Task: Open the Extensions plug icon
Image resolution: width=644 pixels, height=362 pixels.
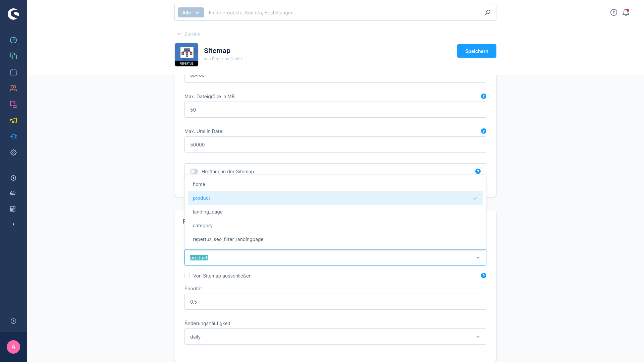Action: point(13,136)
